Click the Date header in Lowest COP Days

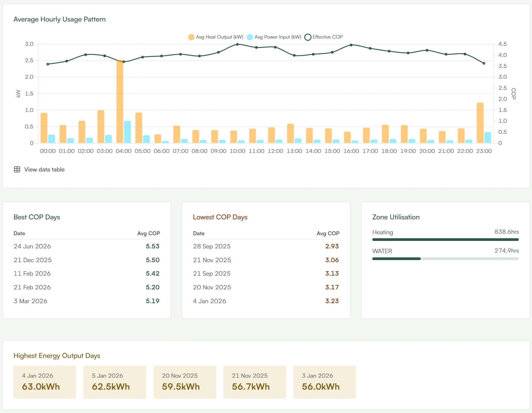[199, 233]
